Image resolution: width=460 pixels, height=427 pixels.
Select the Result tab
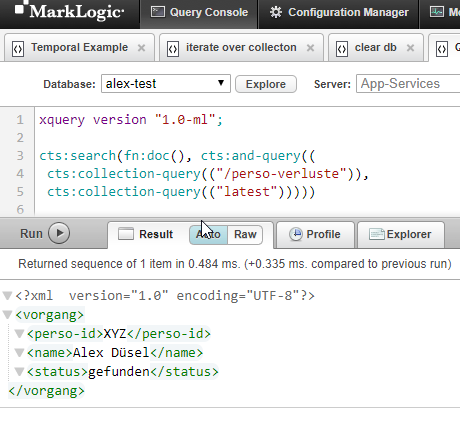coord(146,234)
